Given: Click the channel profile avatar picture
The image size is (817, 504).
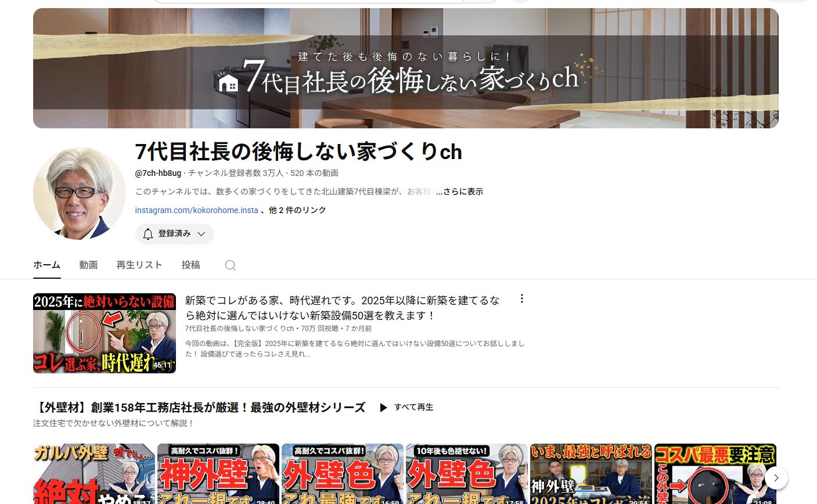Looking at the screenshot, I should (80, 193).
